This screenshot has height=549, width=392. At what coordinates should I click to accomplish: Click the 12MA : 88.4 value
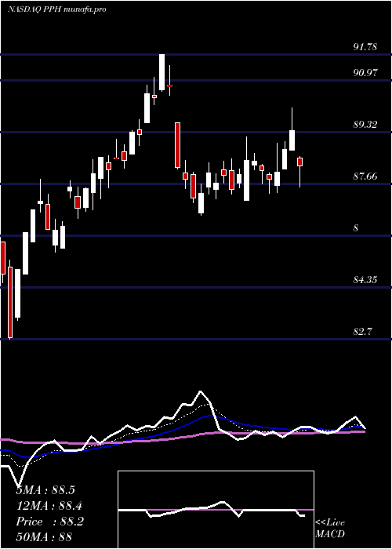[49, 506]
